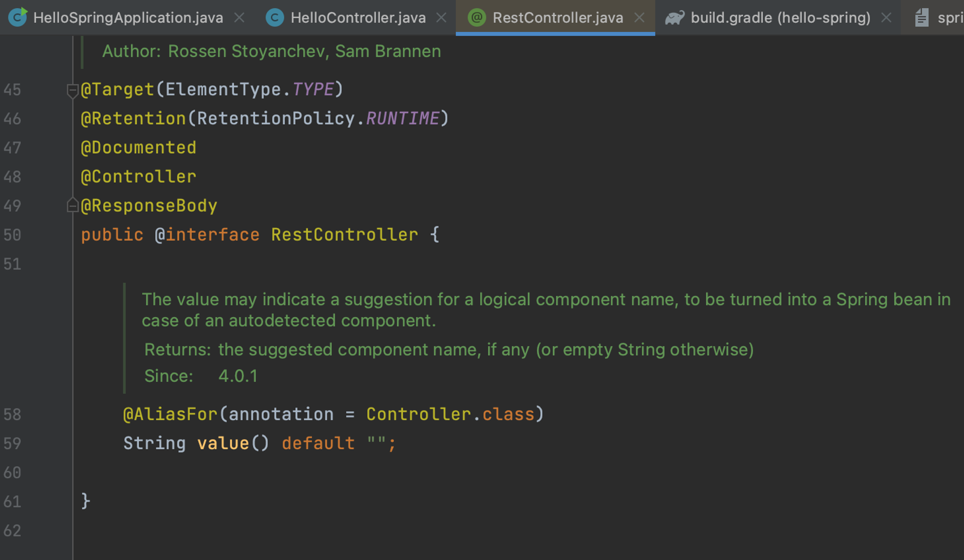
Task: Click @Controller annotation on line 48
Action: click(x=138, y=176)
